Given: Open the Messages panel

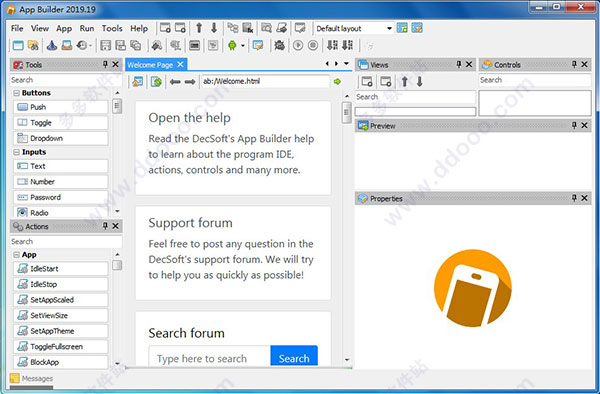Looking at the screenshot, I should click(32, 378).
